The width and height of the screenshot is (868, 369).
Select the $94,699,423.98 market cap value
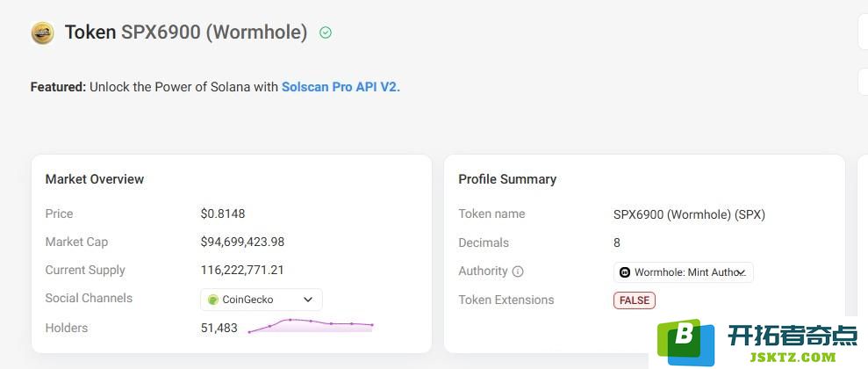pos(242,242)
